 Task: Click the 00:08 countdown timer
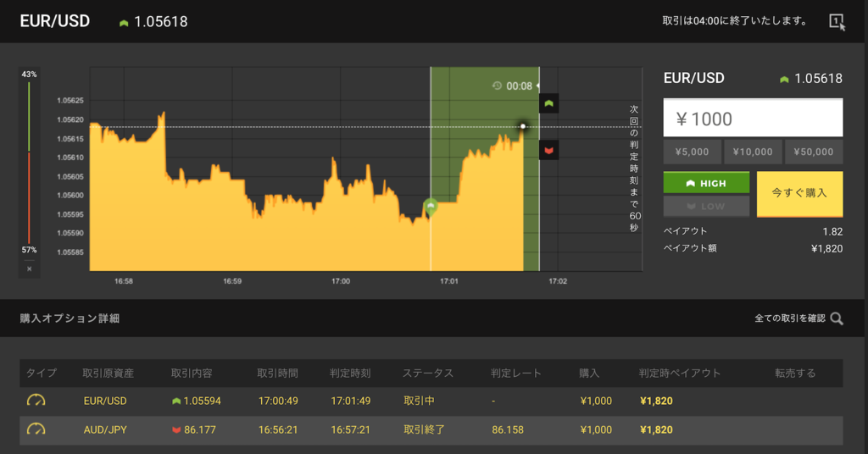(519, 86)
